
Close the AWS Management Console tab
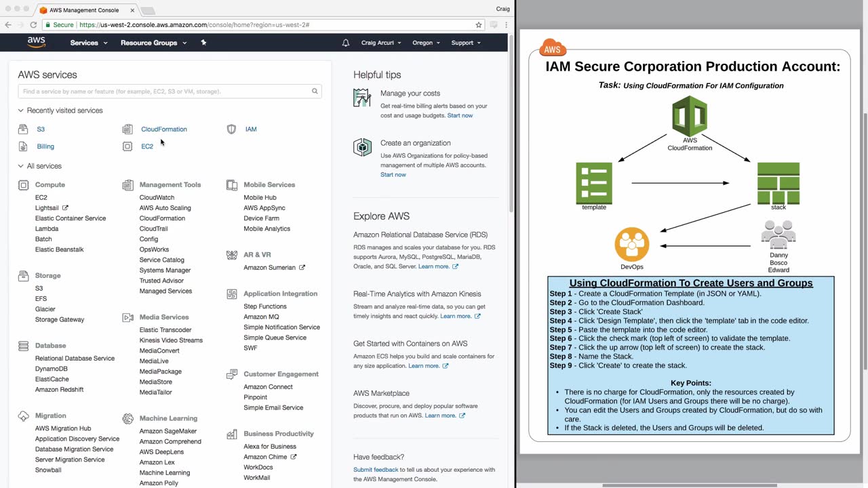[x=132, y=10]
